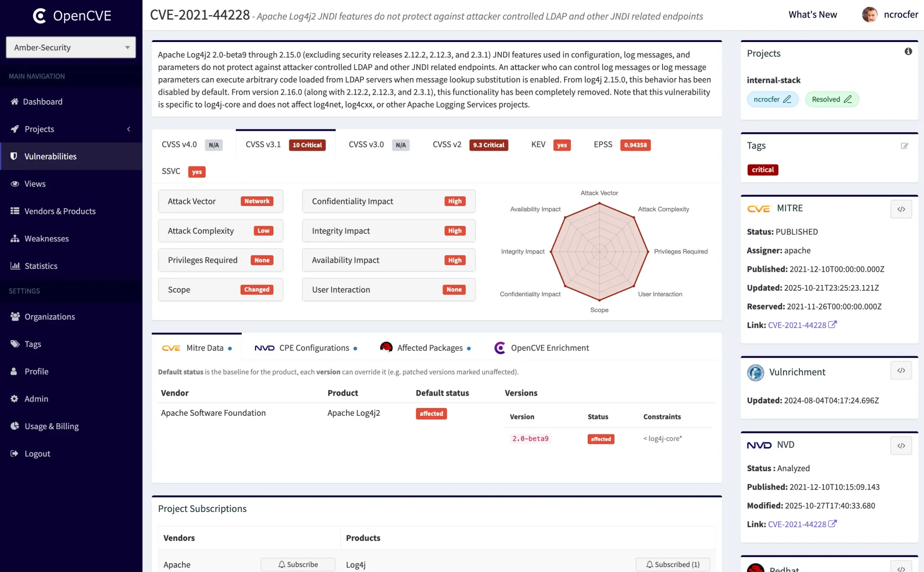Image resolution: width=924 pixels, height=572 pixels.
Task: Open the Amber-Security organization dropdown
Action: pyautogui.click(x=71, y=47)
